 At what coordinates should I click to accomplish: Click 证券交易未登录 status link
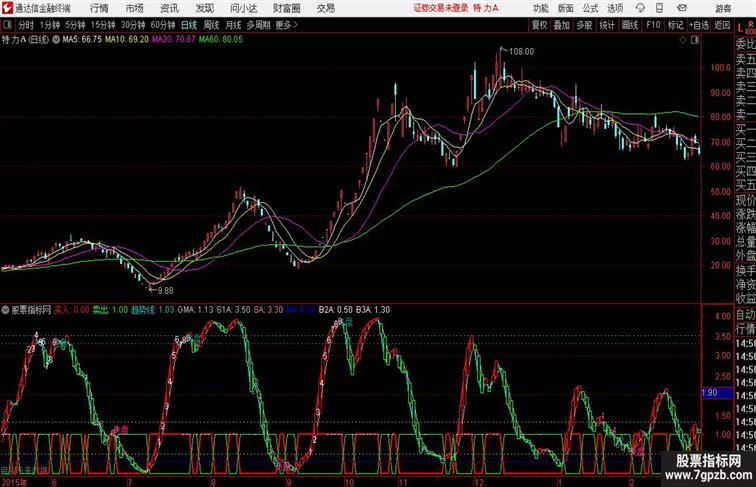click(441, 8)
